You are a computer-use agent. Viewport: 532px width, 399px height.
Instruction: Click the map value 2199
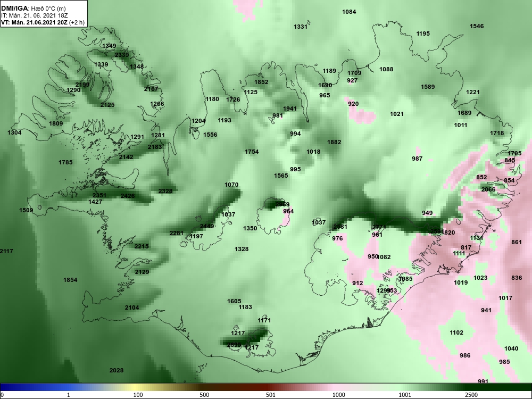point(82,85)
